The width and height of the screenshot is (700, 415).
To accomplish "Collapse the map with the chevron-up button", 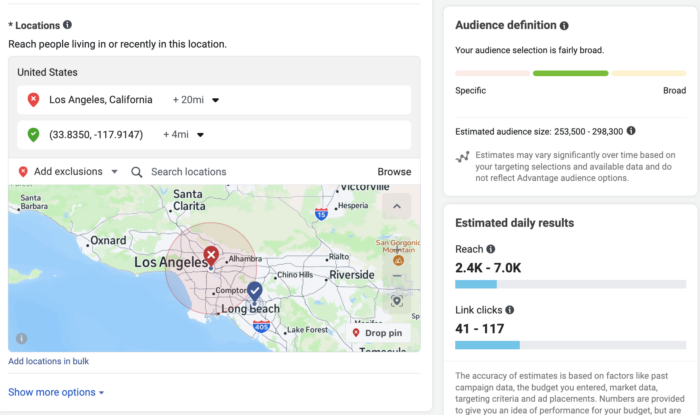I will [x=396, y=206].
